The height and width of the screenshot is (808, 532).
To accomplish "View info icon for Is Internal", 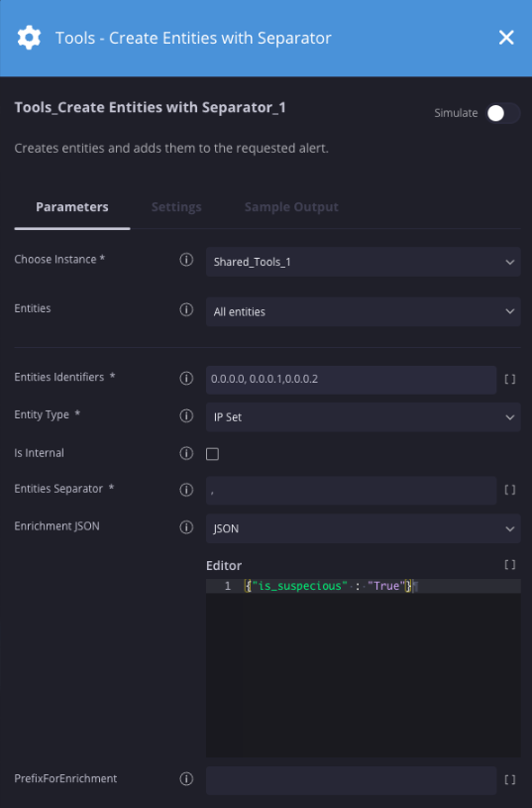I will pos(186,453).
